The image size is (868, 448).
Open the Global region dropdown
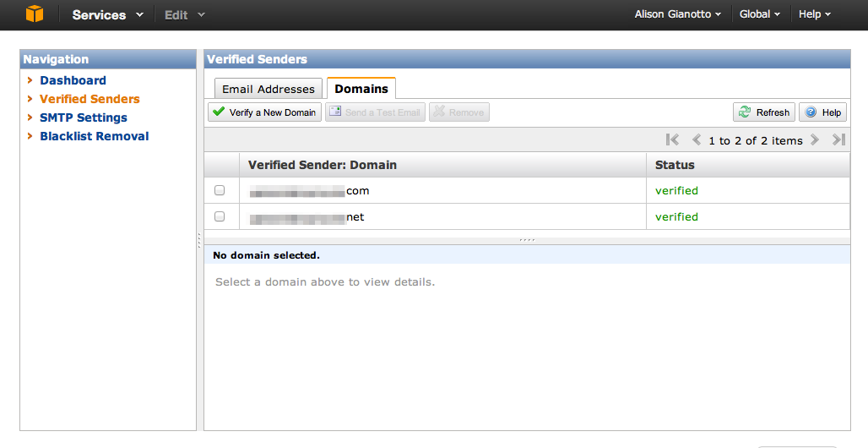760,14
